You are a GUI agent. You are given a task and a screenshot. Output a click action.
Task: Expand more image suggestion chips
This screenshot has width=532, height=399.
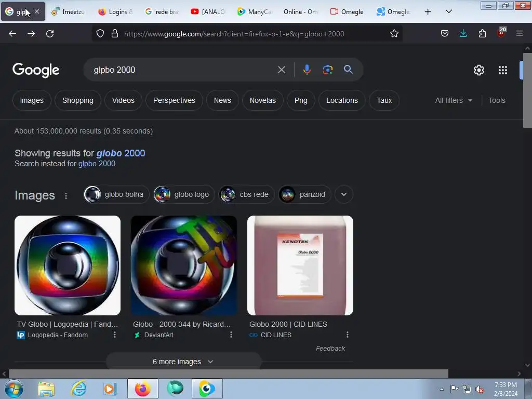pyautogui.click(x=344, y=194)
